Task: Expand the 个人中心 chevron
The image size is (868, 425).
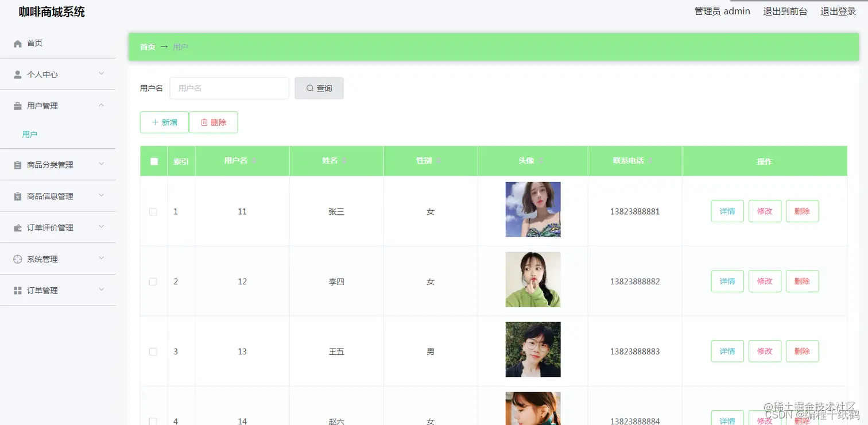Action: coord(101,74)
